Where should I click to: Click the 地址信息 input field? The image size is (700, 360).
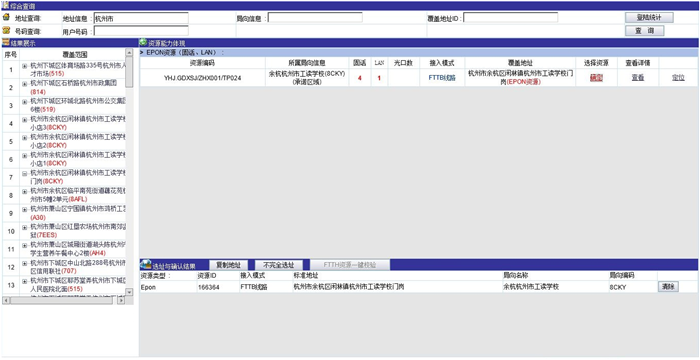coord(141,18)
